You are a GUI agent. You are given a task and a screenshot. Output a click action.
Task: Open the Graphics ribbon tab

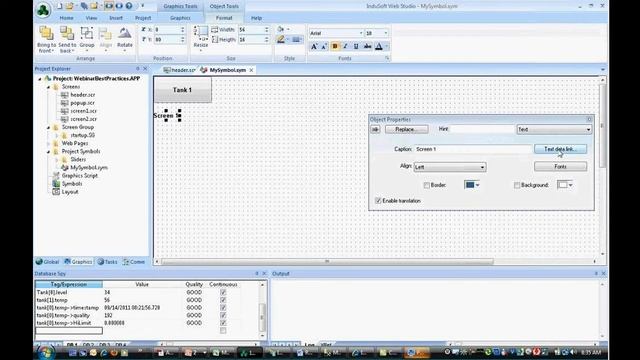tap(180, 18)
